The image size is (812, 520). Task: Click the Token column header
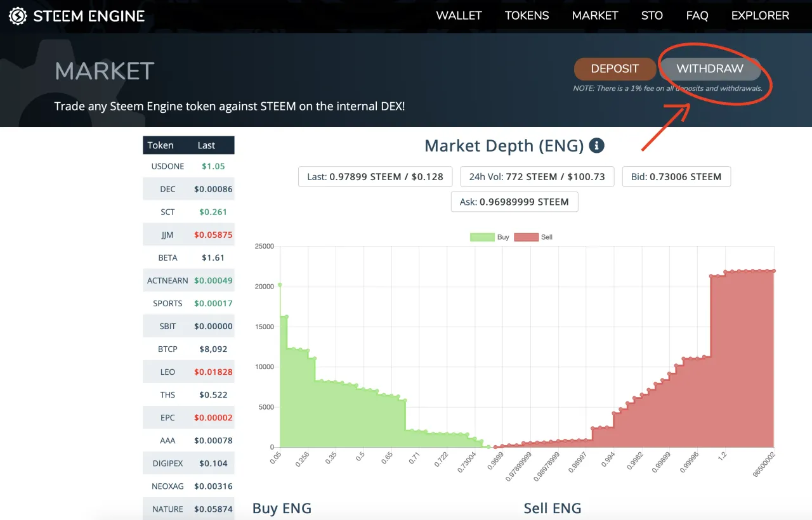(160, 145)
